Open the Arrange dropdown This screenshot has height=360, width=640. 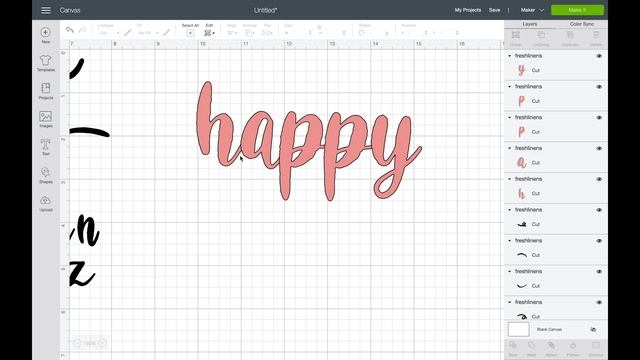pos(249,33)
